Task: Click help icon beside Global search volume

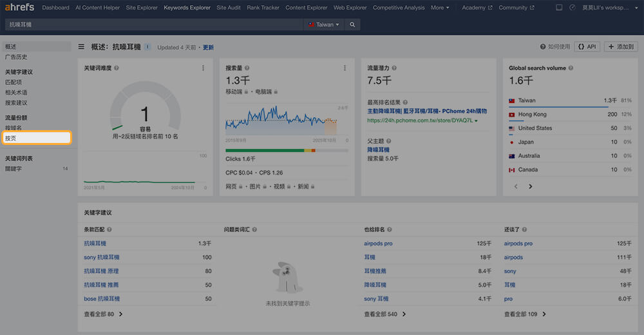Action: click(x=571, y=68)
